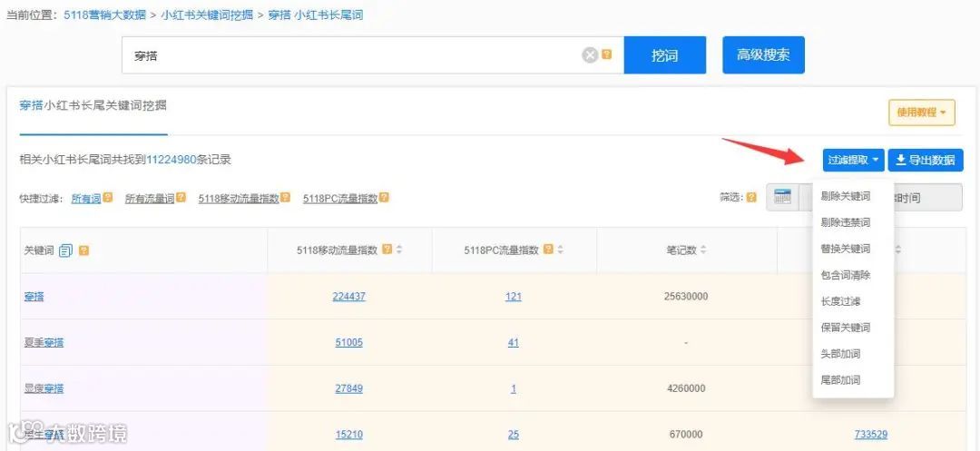Click help icon beside 5118移动流量指数 quick filter
Screen dimensions: 980x451
(x=286, y=198)
